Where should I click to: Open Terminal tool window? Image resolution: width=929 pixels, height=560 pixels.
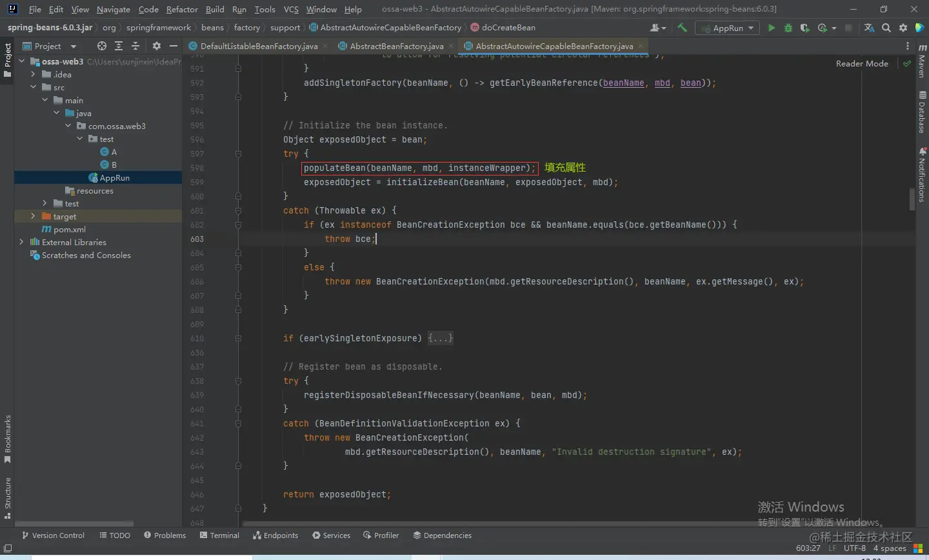click(219, 535)
